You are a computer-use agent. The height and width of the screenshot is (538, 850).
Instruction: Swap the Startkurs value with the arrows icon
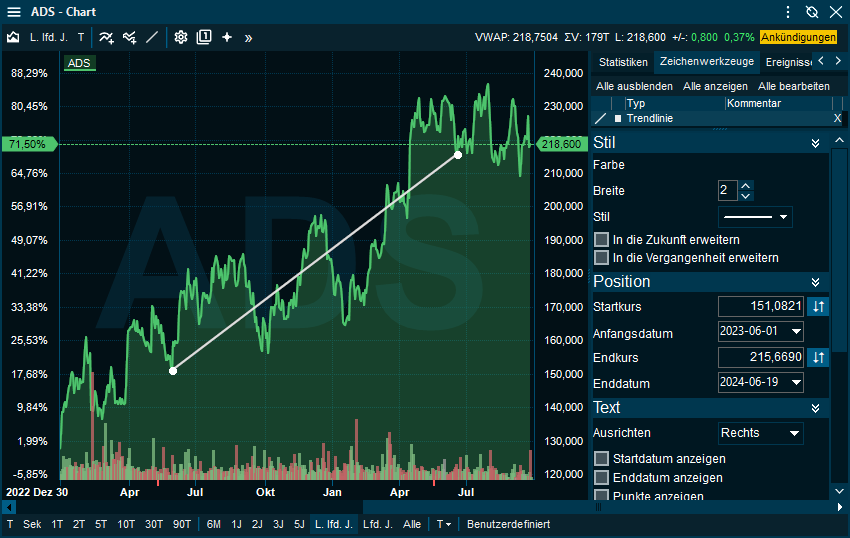click(819, 306)
